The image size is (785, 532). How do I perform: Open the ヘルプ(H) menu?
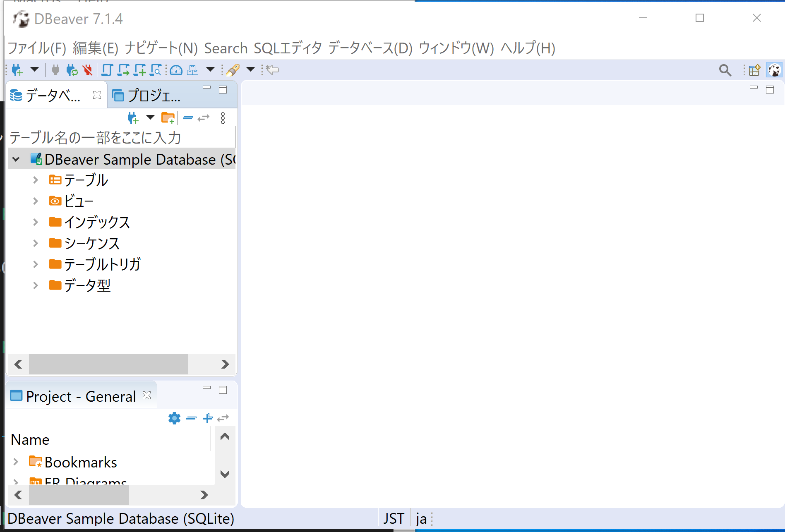tap(528, 48)
